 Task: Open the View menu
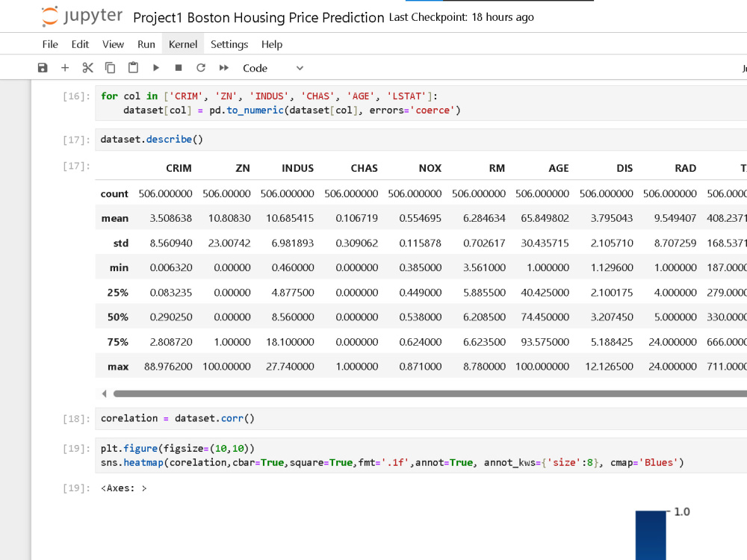pyautogui.click(x=113, y=44)
